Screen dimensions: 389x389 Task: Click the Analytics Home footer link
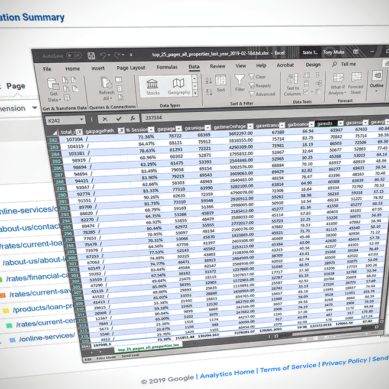[x=227, y=374]
